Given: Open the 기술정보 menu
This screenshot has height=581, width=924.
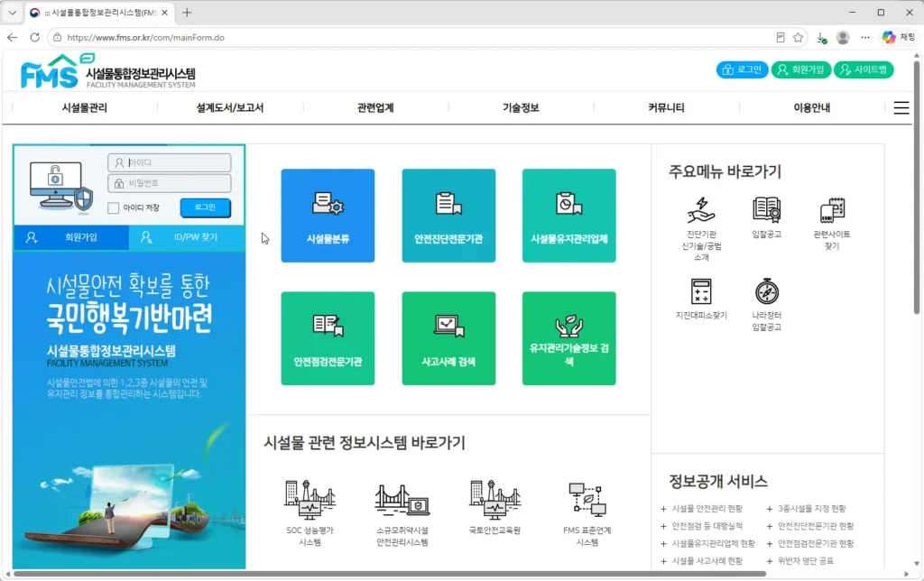Looking at the screenshot, I should click(521, 108).
